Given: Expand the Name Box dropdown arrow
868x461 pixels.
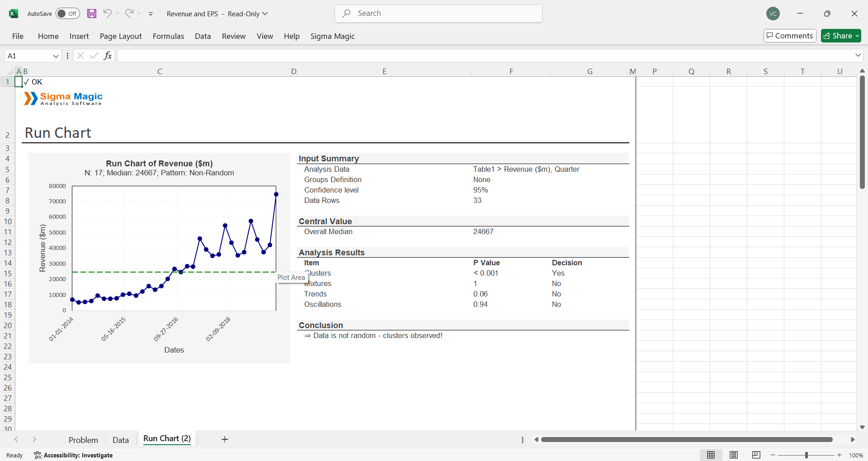Looking at the screenshot, I should click(x=56, y=56).
